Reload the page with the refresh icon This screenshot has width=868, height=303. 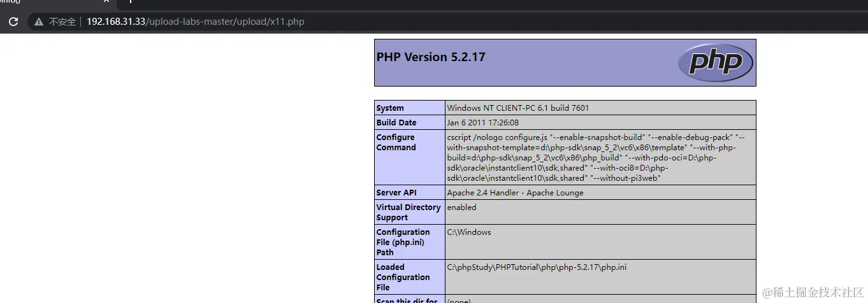pos(13,22)
